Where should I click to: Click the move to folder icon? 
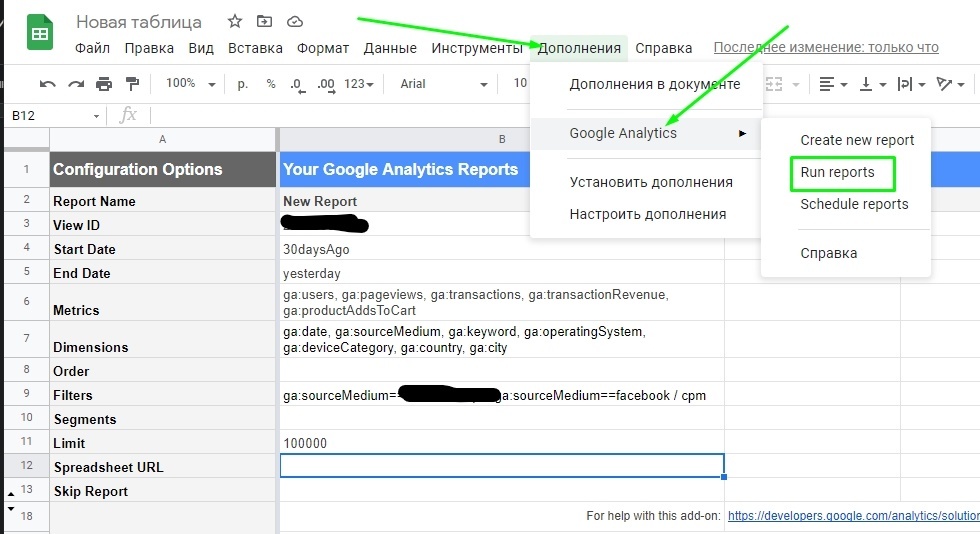click(x=264, y=22)
